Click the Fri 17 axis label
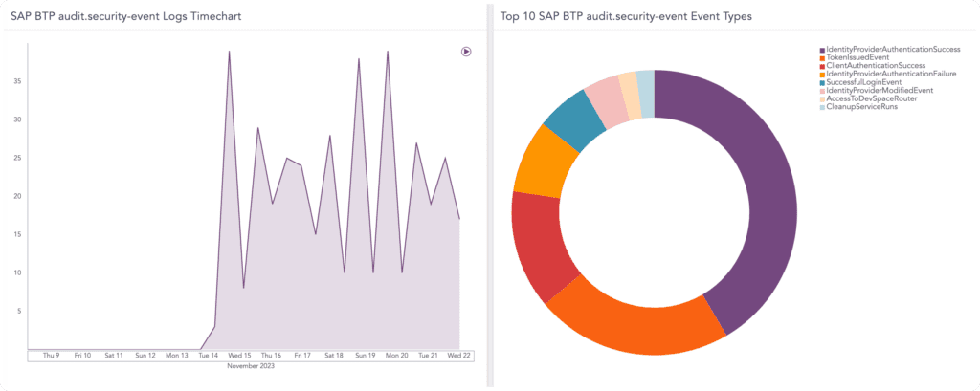 [x=302, y=356]
